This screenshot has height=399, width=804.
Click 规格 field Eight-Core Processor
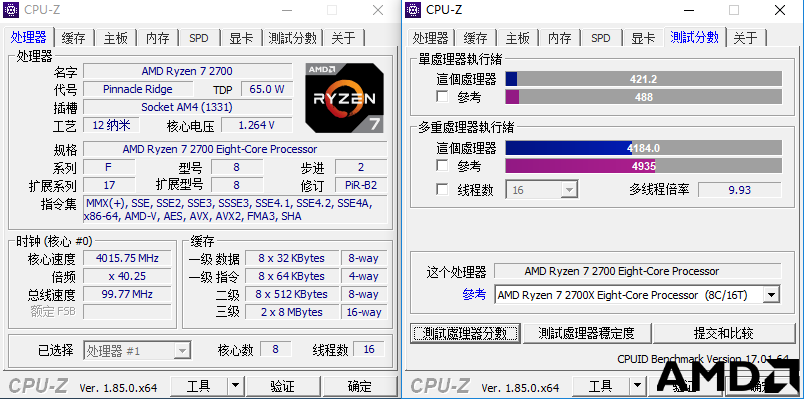click(235, 149)
